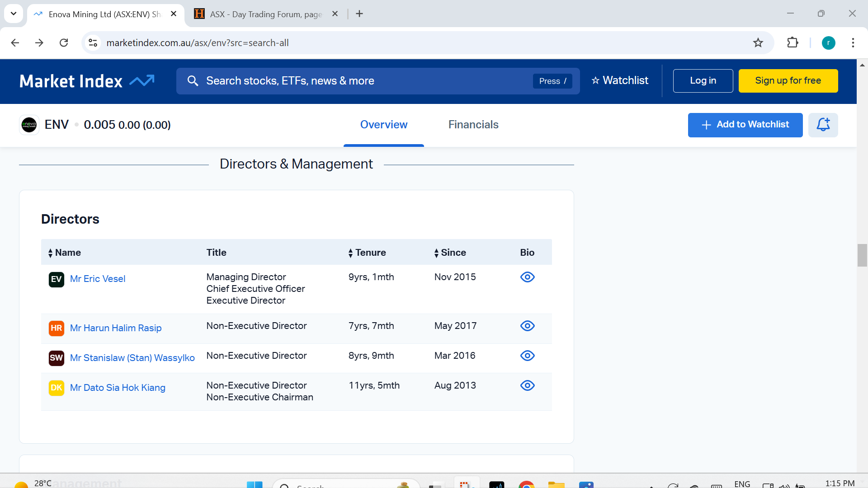Open Mr Eric Vesel profile link

point(98,279)
